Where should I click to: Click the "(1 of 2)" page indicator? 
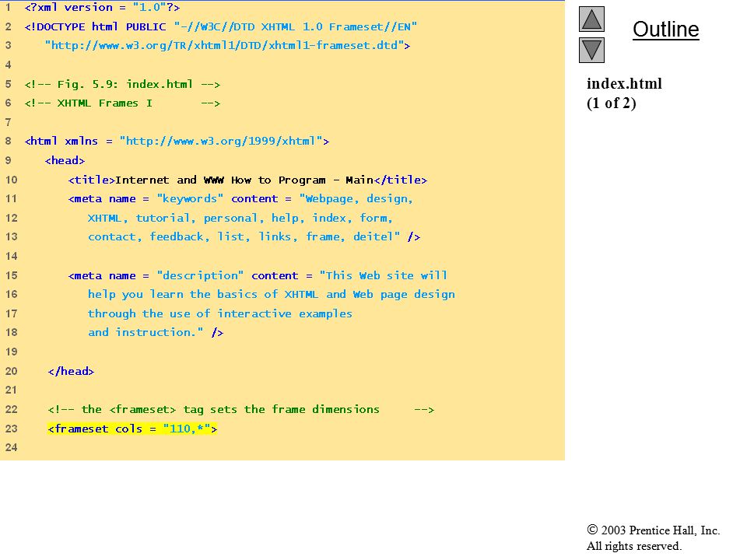(x=612, y=103)
